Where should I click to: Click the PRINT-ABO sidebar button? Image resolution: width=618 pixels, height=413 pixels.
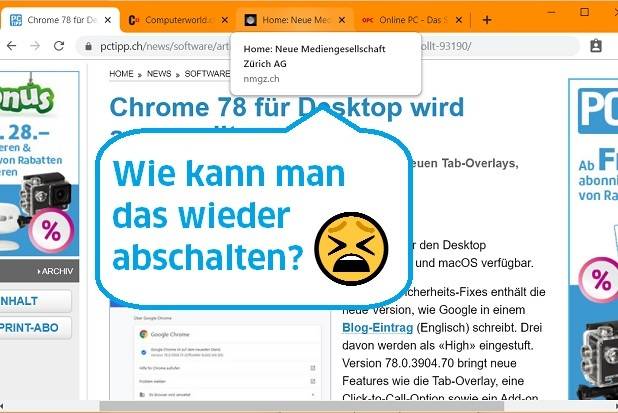pos(35,327)
